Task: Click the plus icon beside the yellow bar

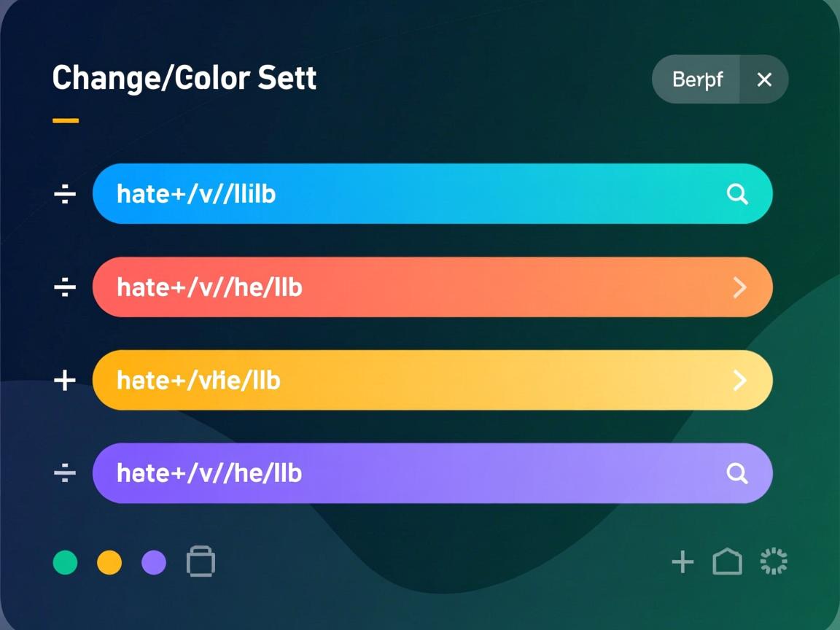Action: click(x=65, y=380)
